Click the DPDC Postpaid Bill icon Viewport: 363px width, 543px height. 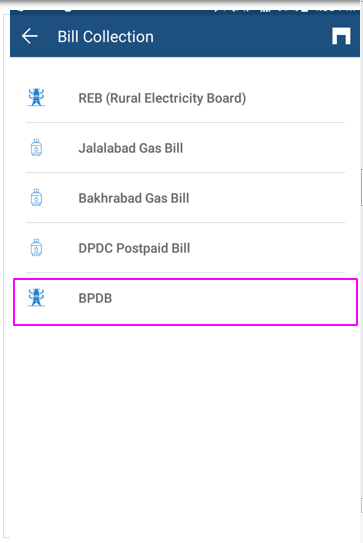(x=36, y=248)
